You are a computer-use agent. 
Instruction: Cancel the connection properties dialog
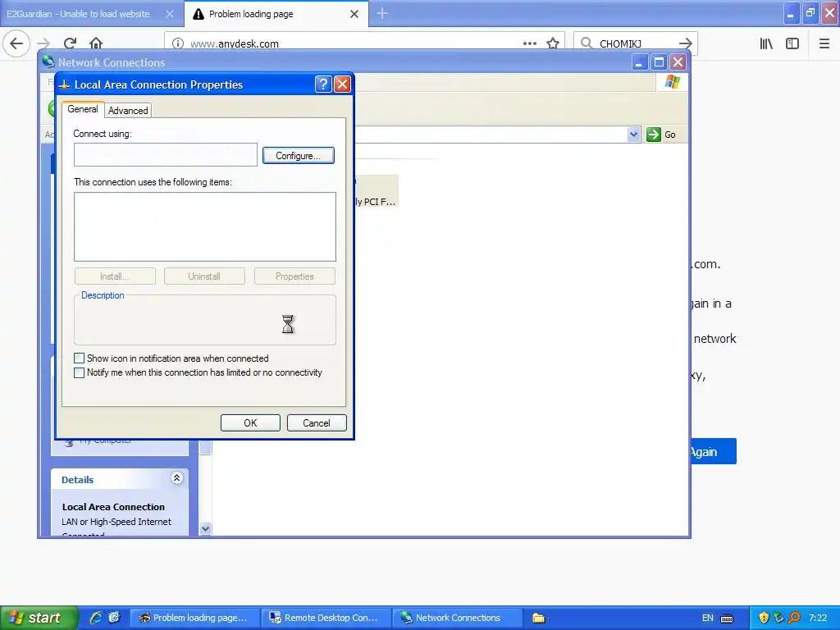coord(317,422)
